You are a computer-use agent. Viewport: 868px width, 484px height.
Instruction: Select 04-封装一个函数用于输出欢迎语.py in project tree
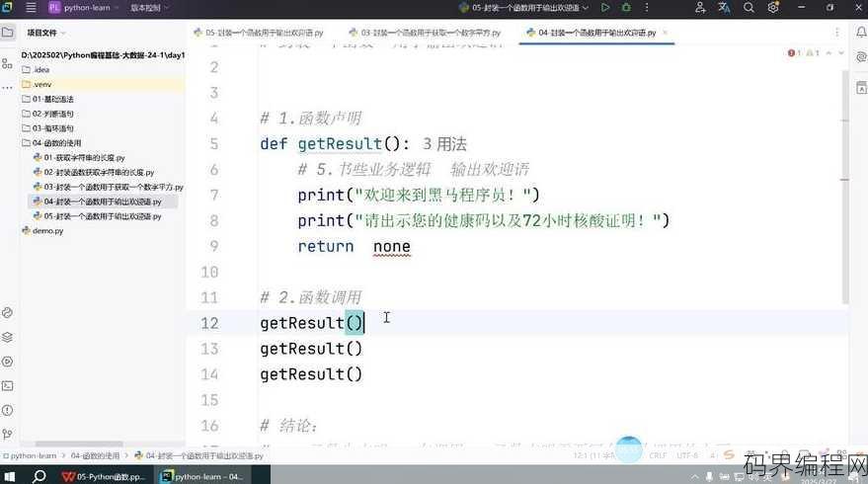click(98, 202)
